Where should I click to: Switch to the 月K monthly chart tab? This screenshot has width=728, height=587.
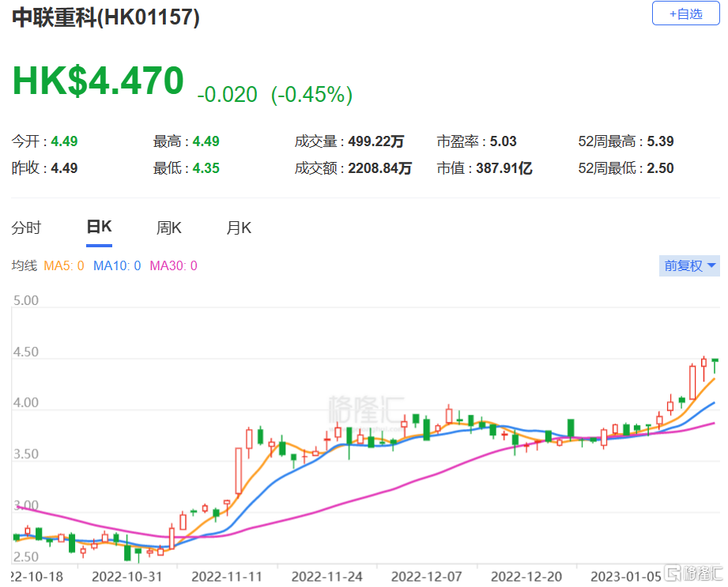238,228
